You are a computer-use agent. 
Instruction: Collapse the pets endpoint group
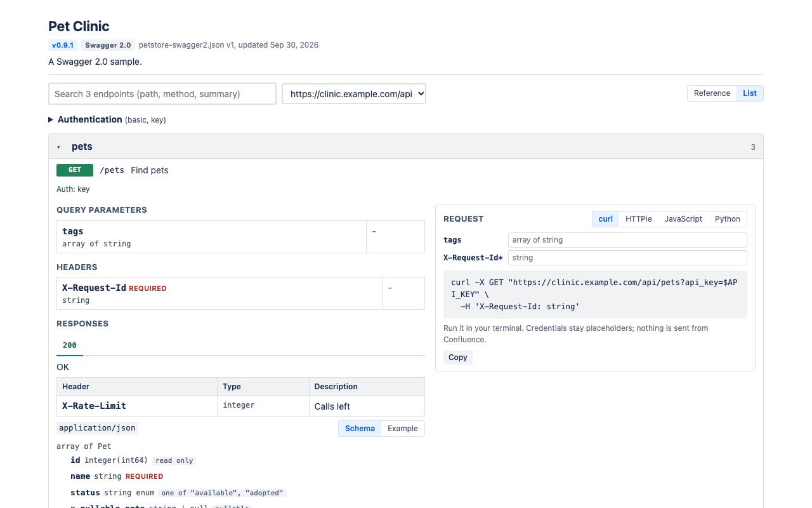coord(59,147)
